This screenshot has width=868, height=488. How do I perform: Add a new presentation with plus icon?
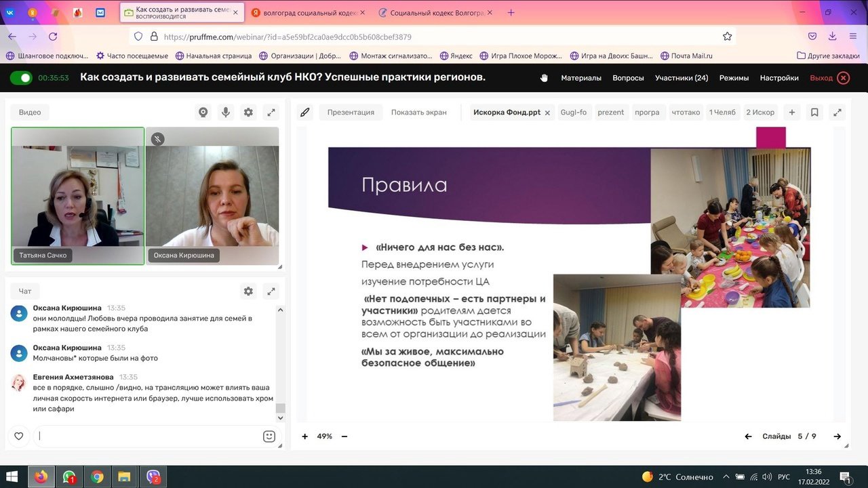(791, 113)
